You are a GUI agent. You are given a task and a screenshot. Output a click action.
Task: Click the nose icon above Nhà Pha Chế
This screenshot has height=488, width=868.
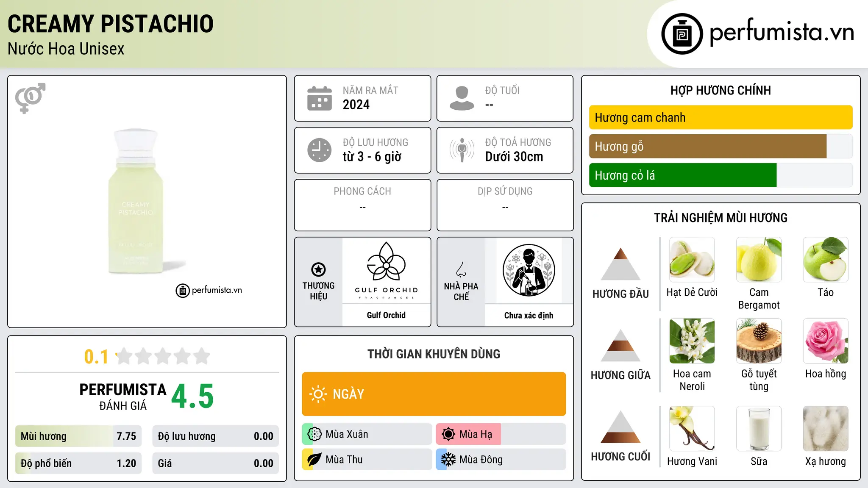point(461,269)
